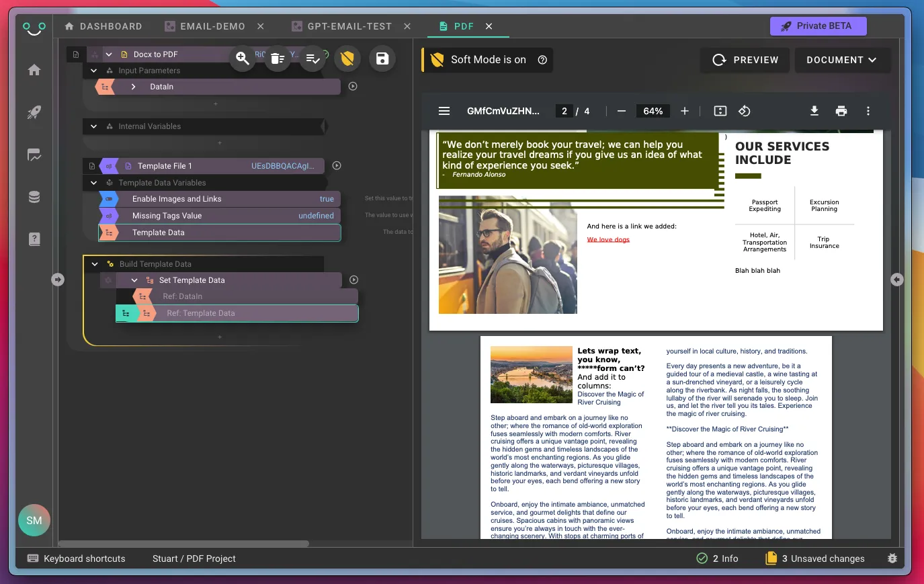
Task: Toggle the PDF sidebar hamburger menu
Action: (444, 111)
